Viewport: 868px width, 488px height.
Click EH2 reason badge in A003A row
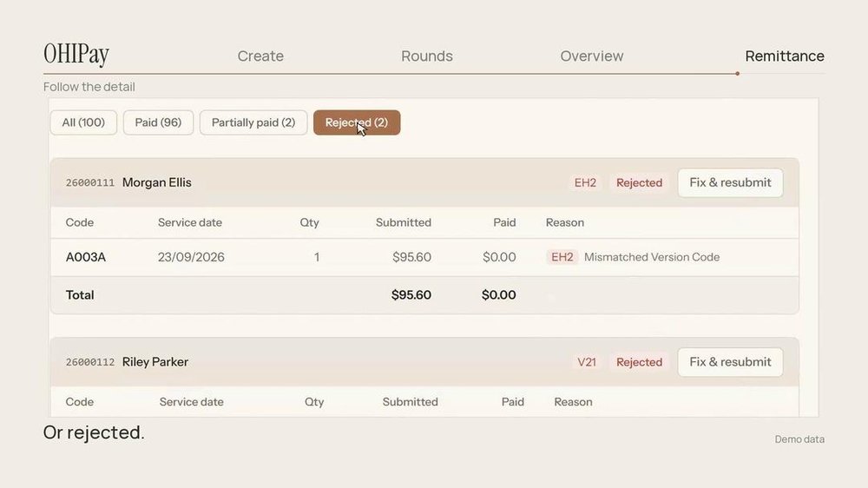(562, 257)
